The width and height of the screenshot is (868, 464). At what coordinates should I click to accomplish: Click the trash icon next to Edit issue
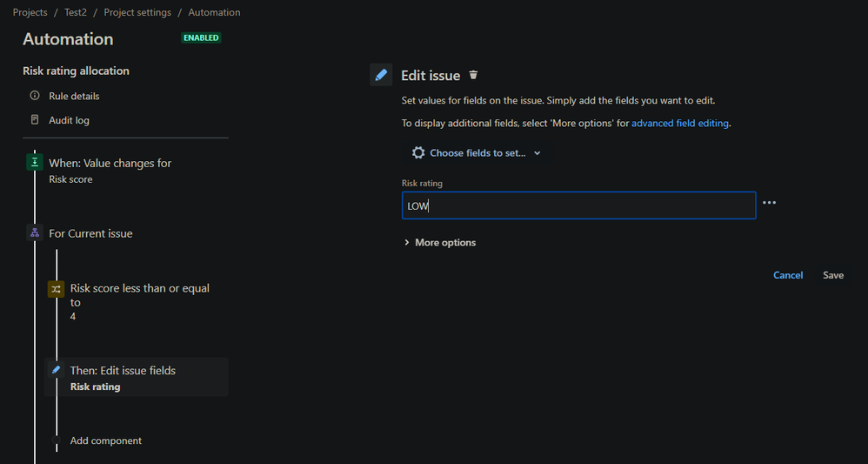pos(473,75)
